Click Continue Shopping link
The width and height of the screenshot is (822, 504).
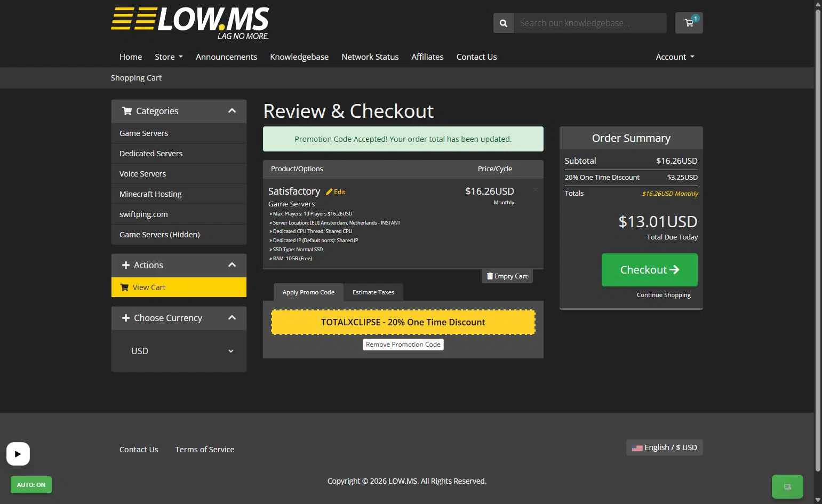664,295
